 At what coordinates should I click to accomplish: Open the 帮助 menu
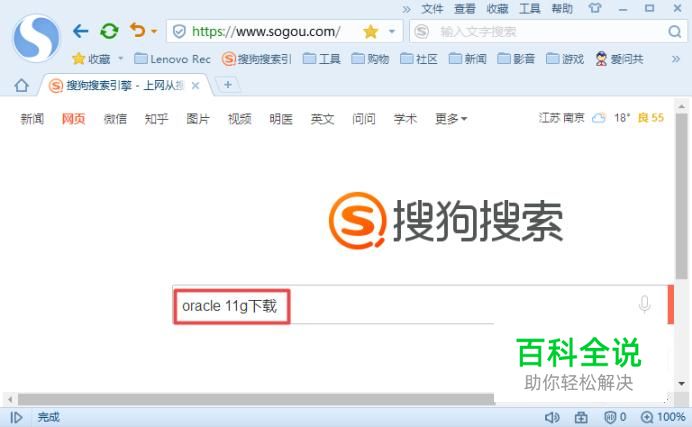click(x=562, y=8)
